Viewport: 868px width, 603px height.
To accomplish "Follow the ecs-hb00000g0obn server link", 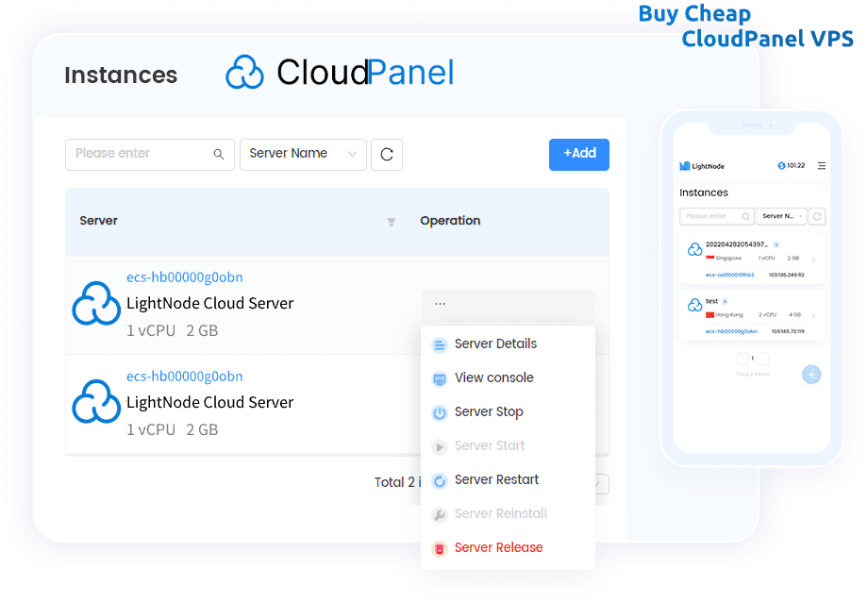I will point(184,277).
